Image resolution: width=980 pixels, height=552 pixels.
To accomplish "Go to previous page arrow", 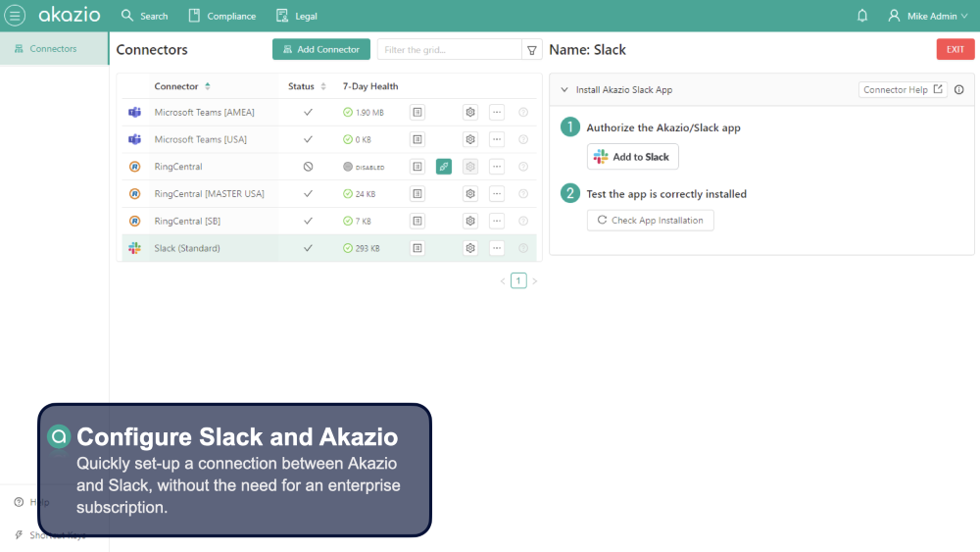I will pos(503,281).
